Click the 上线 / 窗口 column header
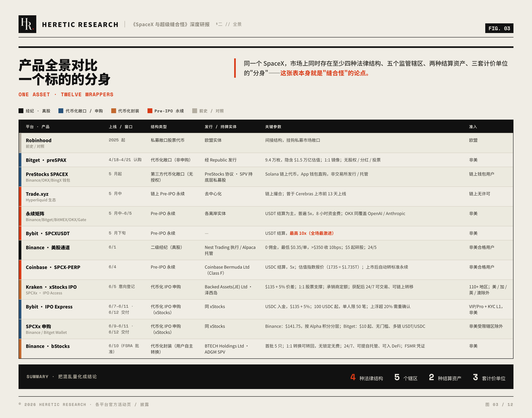 (x=121, y=127)
